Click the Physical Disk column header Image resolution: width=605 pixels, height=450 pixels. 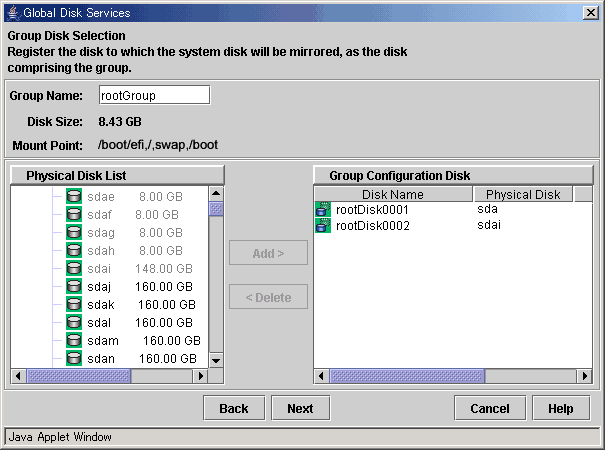click(523, 194)
